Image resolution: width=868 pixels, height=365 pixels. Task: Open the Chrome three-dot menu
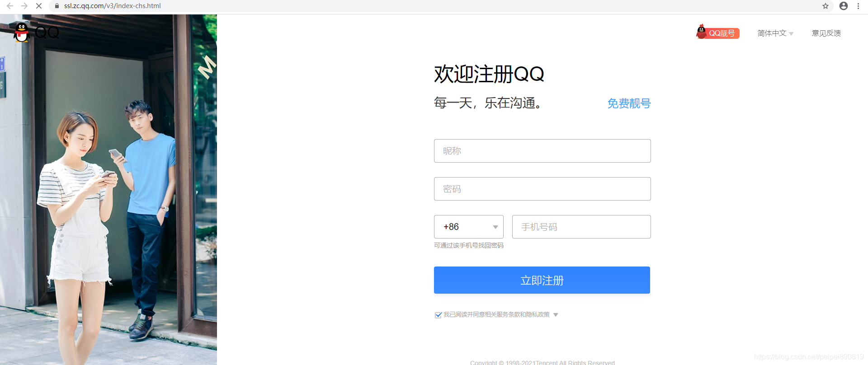[858, 6]
